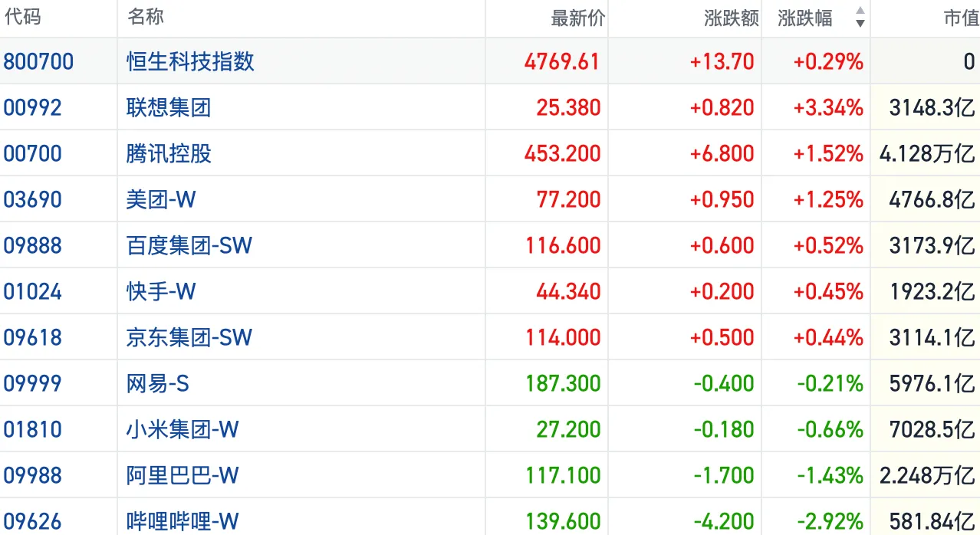The width and height of the screenshot is (980, 535).
Task: Click market cap 581.84亿
Action: pos(932,521)
